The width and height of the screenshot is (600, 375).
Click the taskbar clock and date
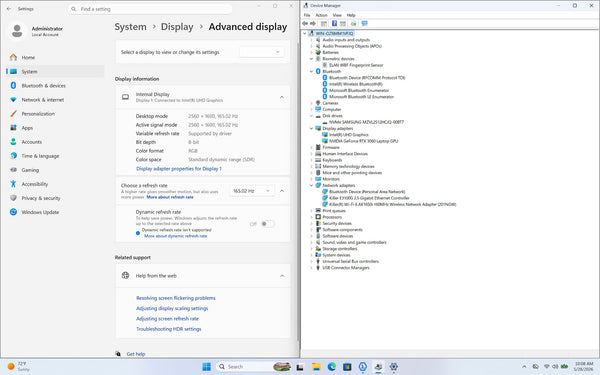(x=584, y=367)
